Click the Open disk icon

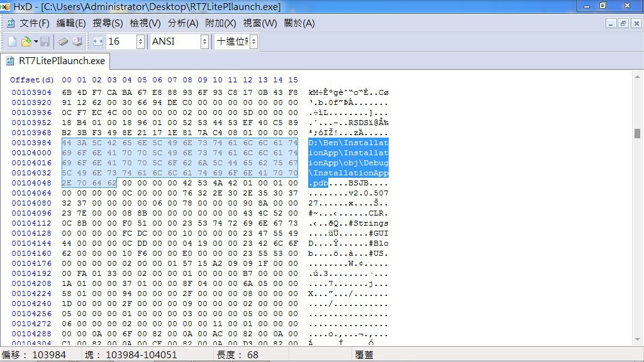pos(77,41)
